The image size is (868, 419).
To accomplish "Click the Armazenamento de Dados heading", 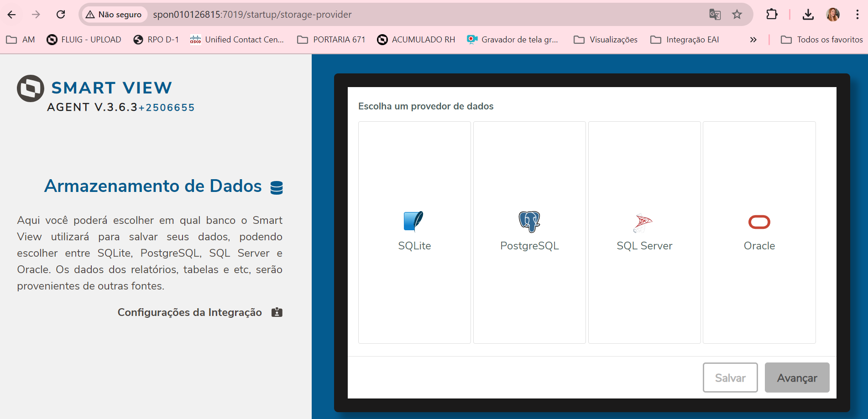I will click(x=153, y=186).
